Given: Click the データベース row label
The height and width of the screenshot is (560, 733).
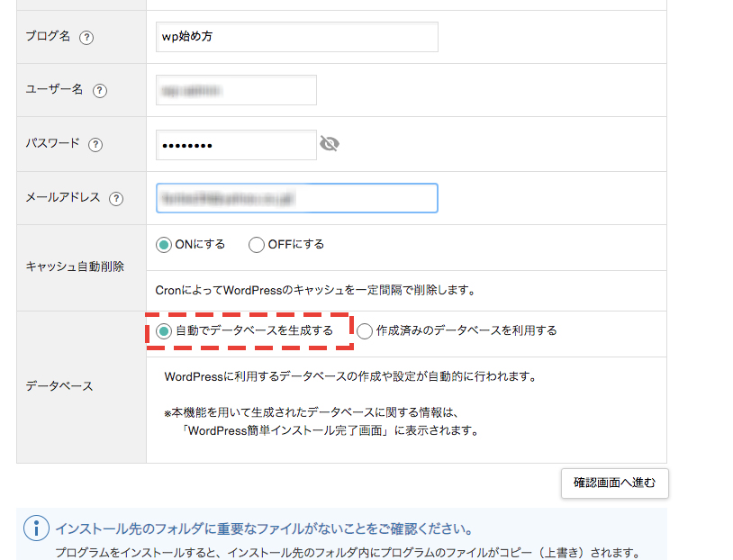Looking at the screenshot, I should coord(59,386).
